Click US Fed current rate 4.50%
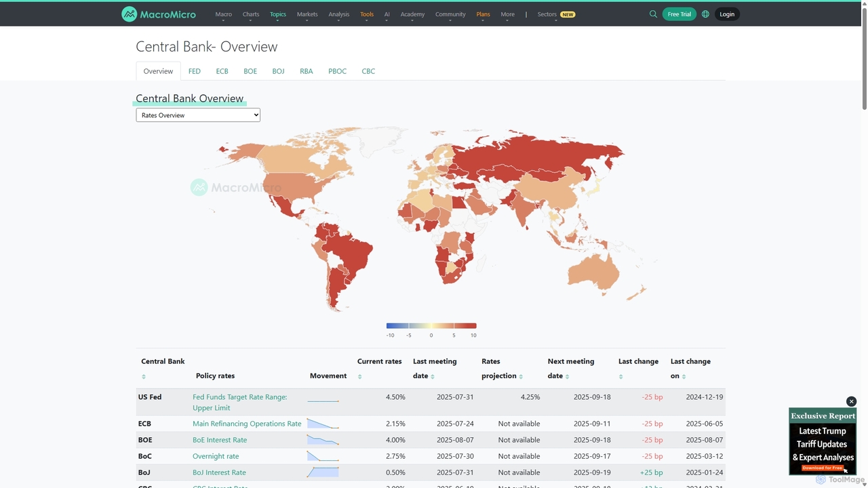This screenshot has height=488, width=868. pyautogui.click(x=395, y=397)
